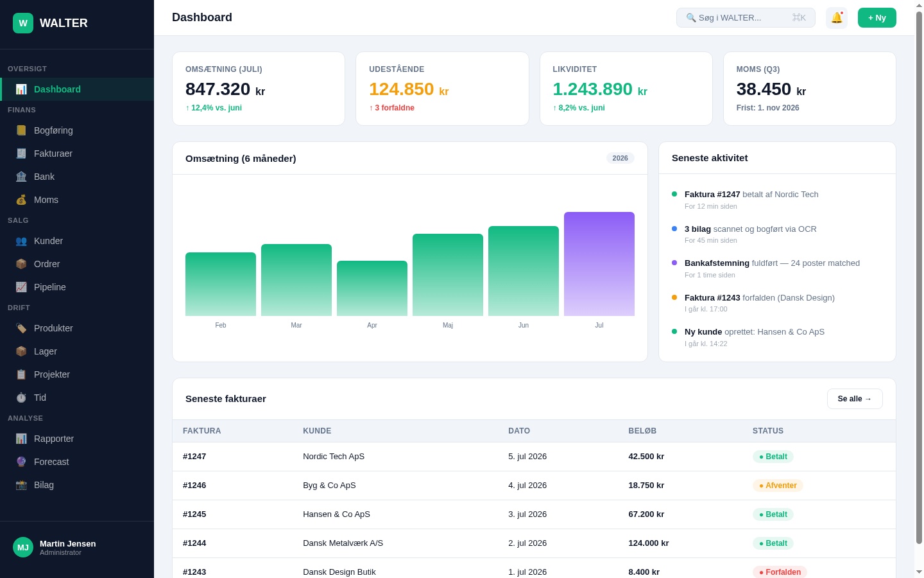Click the Moms money bag icon
Image resolution: width=924 pixels, height=578 pixels.
pyautogui.click(x=21, y=200)
